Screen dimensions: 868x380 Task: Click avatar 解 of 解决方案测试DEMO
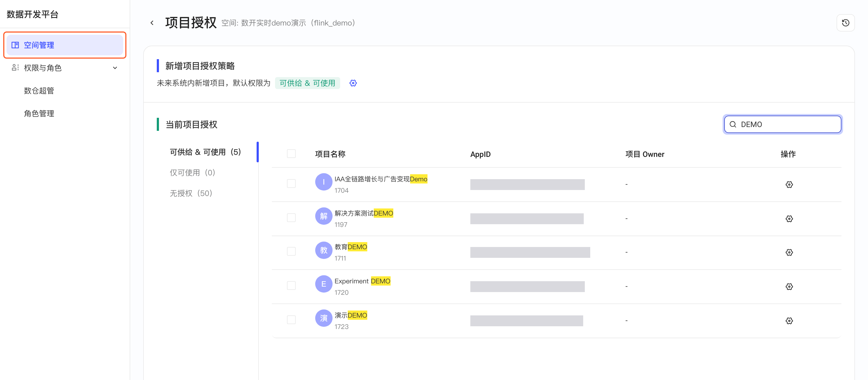324,216
